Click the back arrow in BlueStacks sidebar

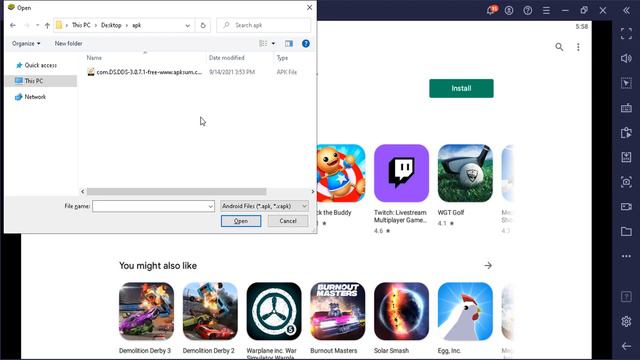point(626,347)
